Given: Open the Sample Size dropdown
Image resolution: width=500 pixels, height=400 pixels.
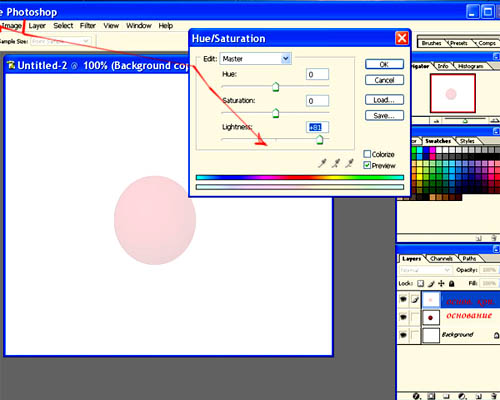Looking at the screenshot, I should (60, 41).
